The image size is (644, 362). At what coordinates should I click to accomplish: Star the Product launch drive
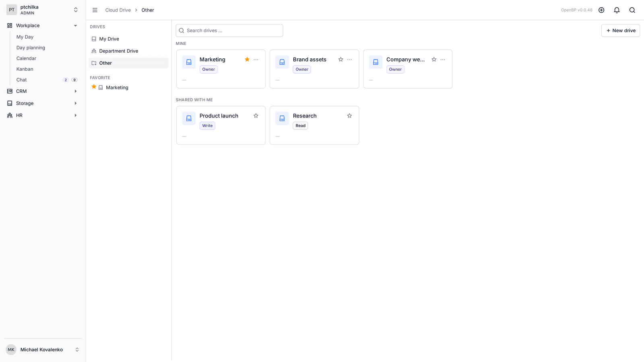(x=256, y=116)
